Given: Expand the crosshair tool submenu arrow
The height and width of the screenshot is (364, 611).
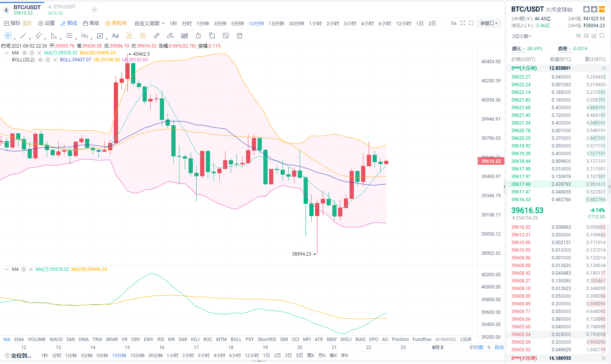Looking at the screenshot, I should (x=15, y=38).
